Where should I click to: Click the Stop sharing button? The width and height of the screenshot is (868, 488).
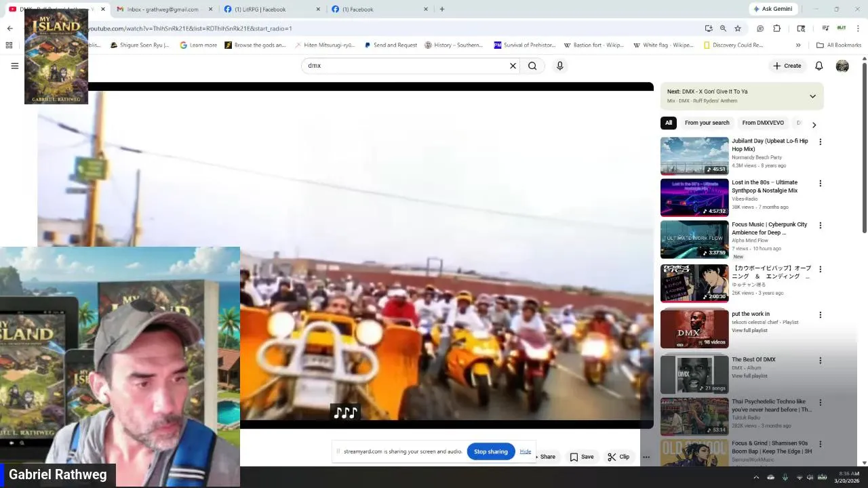tap(490, 451)
